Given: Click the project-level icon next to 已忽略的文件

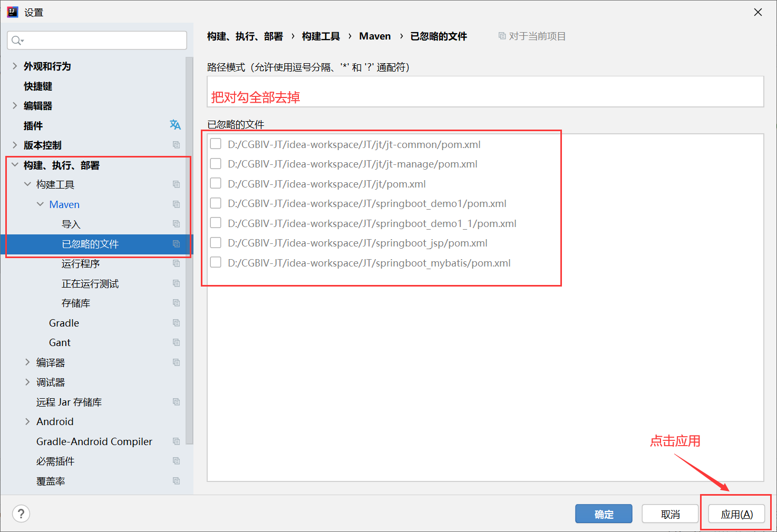Looking at the screenshot, I should click(177, 244).
